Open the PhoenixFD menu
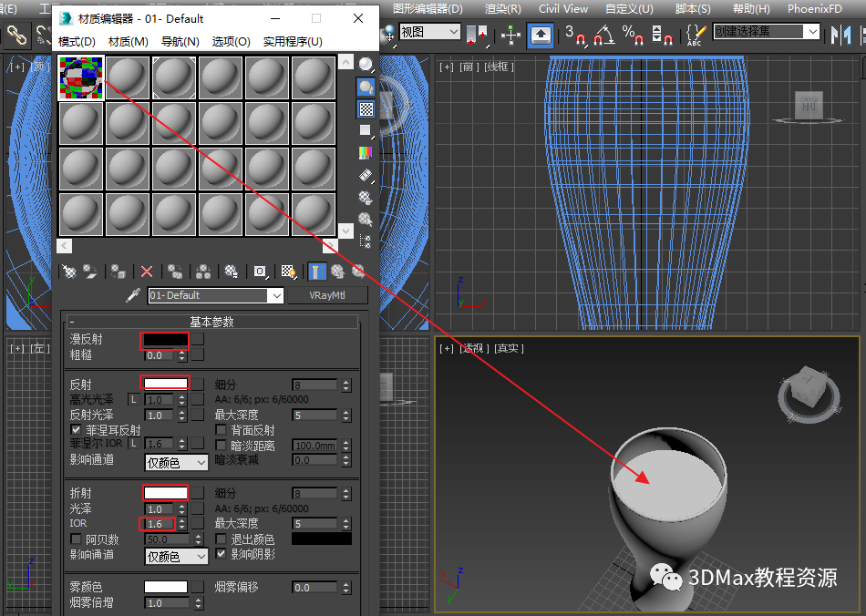The image size is (866, 616). [815, 9]
